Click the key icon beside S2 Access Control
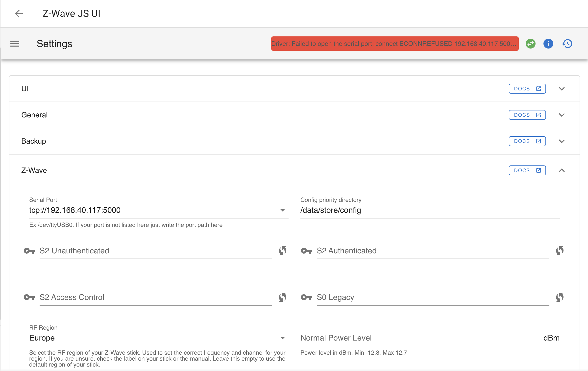The height and width of the screenshot is (371, 588). click(29, 297)
